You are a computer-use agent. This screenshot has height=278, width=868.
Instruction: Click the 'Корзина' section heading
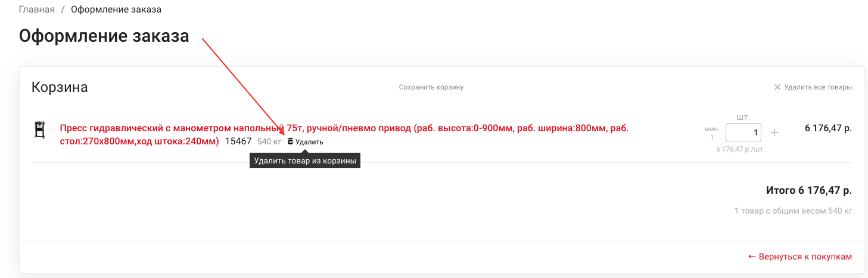click(60, 87)
